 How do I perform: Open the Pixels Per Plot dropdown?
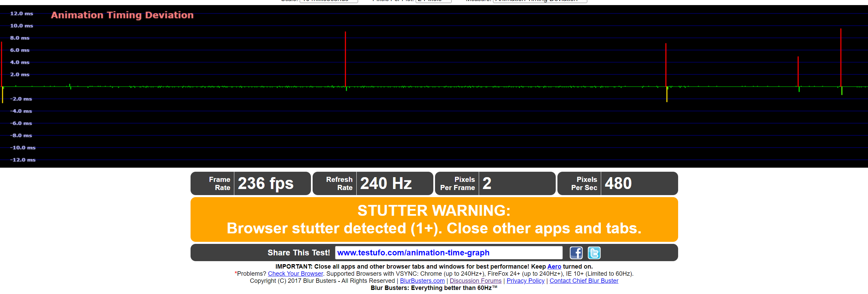(433, 1)
